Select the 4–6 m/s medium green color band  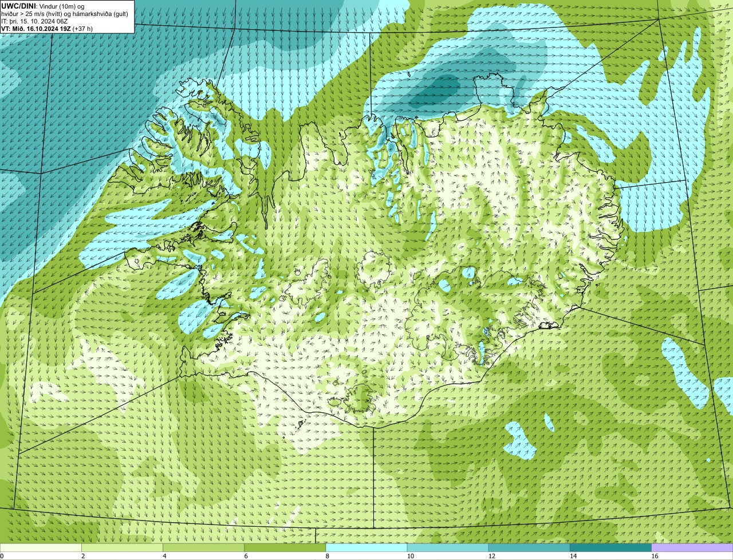[203, 547]
